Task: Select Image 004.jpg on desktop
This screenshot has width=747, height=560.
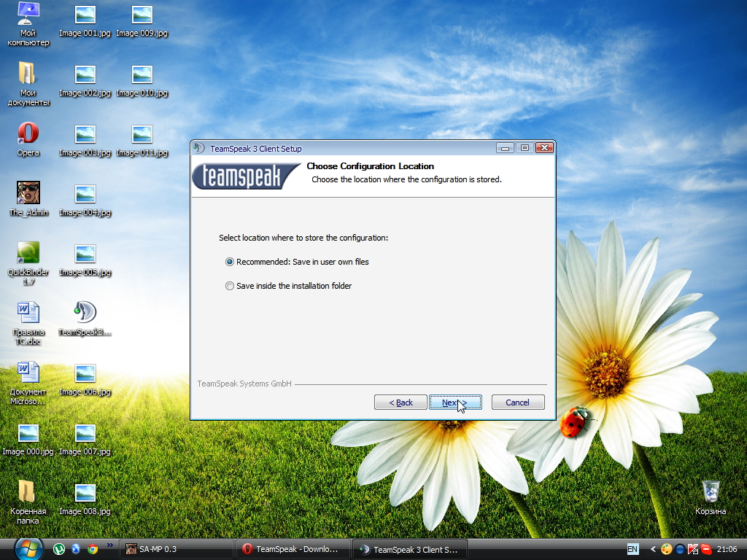Action: coord(85,200)
